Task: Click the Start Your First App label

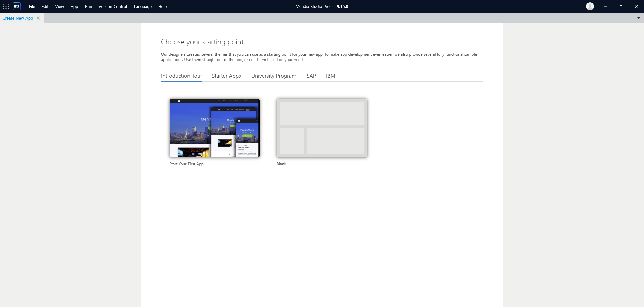Action: (186, 164)
